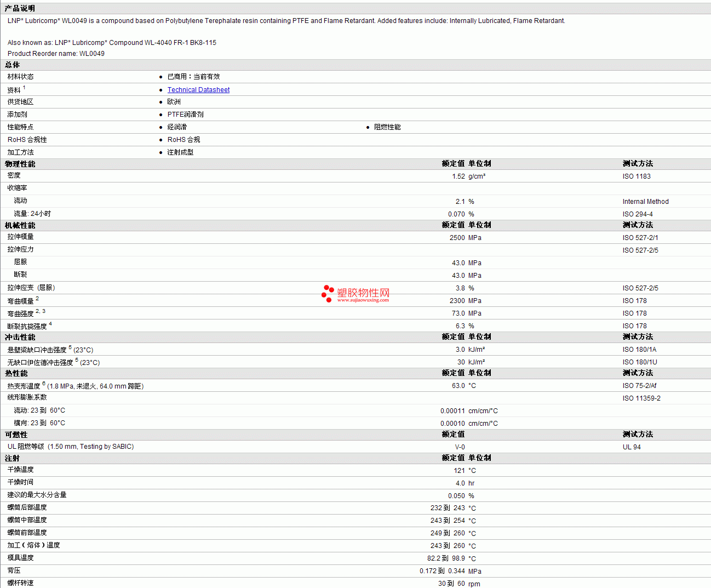Click the 注射成型 processing method value
Image resolution: width=711 pixels, height=588 pixels.
(x=180, y=152)
